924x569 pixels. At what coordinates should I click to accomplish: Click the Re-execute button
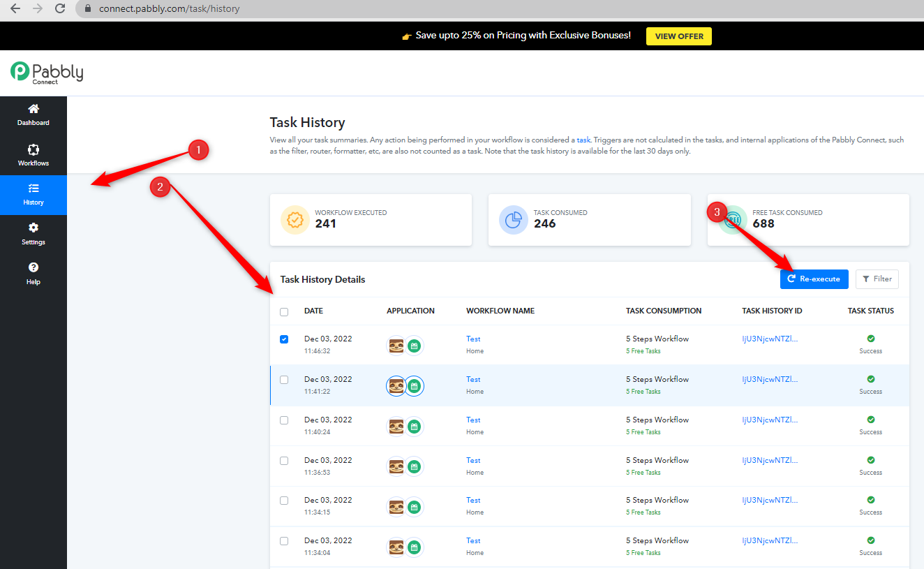[814, 279]
